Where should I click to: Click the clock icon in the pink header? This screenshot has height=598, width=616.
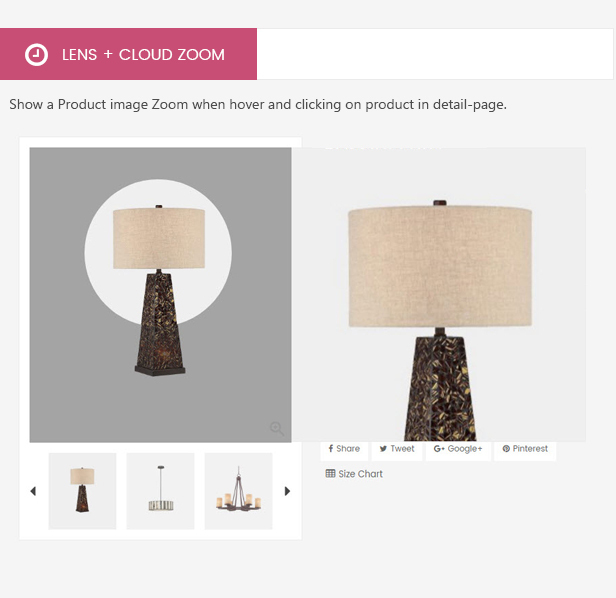pos(37,55)
